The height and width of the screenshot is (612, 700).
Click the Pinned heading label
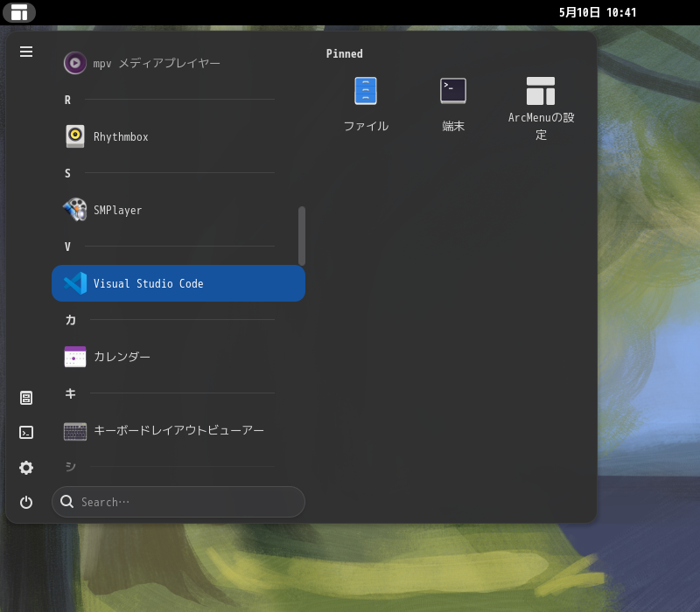(x=344, y=53)
